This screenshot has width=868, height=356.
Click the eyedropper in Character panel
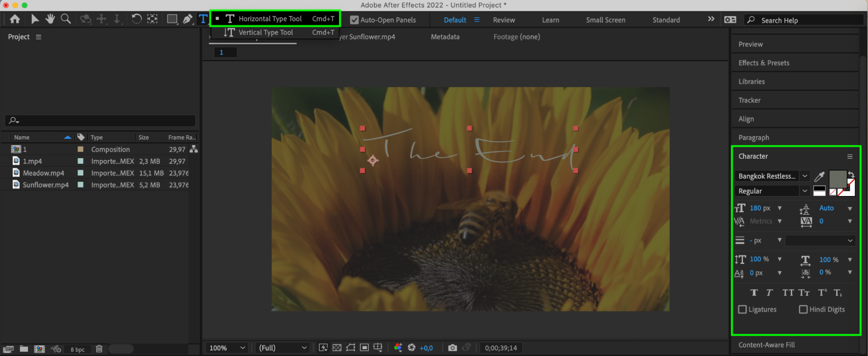(x=819, y=176)
